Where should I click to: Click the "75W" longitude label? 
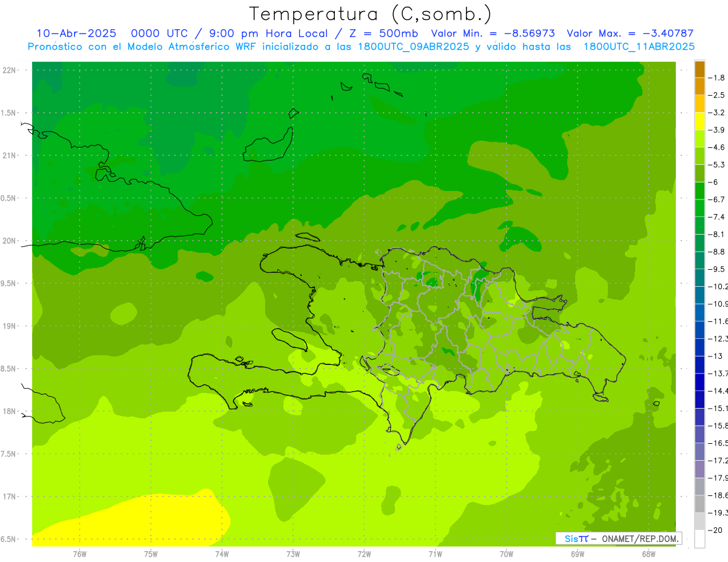pos(150,554)
